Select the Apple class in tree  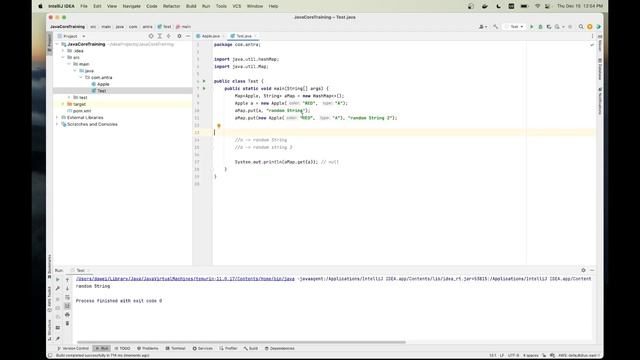point(100,84)
